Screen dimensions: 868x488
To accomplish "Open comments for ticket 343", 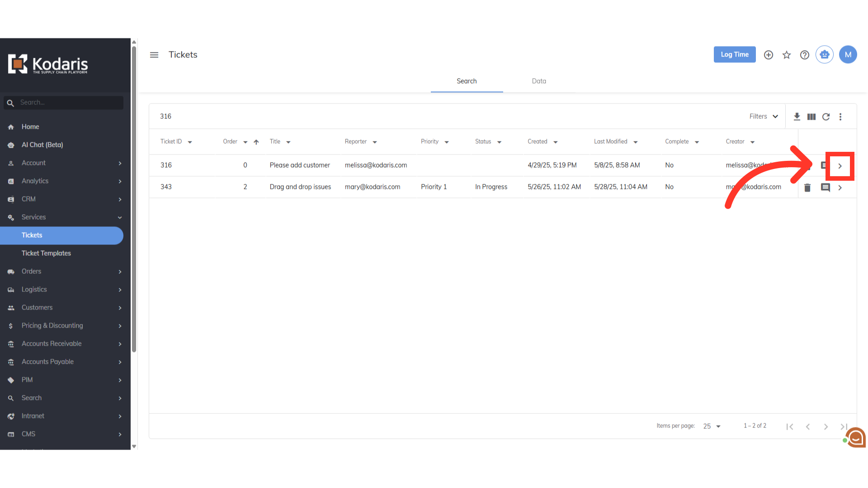I will [826, 188].
